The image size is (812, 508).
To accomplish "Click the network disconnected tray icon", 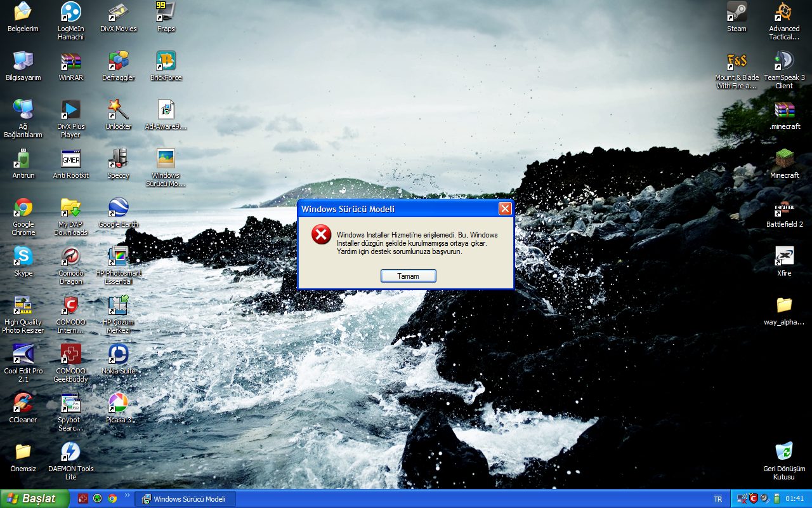I will [742, 498].
